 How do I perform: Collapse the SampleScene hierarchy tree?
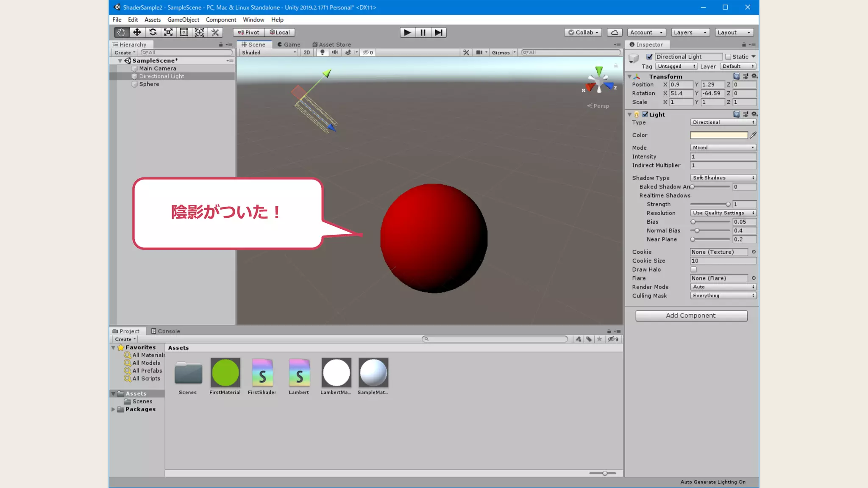click(x=120, y=61)
